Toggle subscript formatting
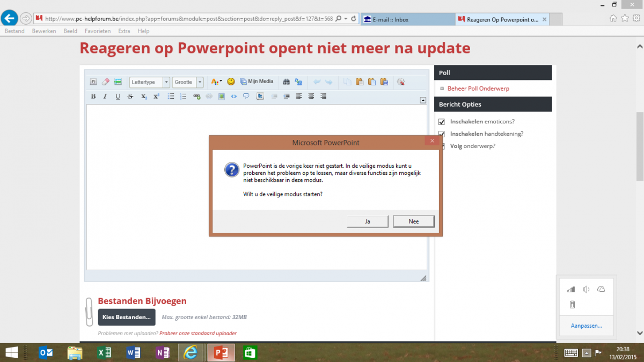Screen dimensions: 644x362 click(x=144, y=97)
